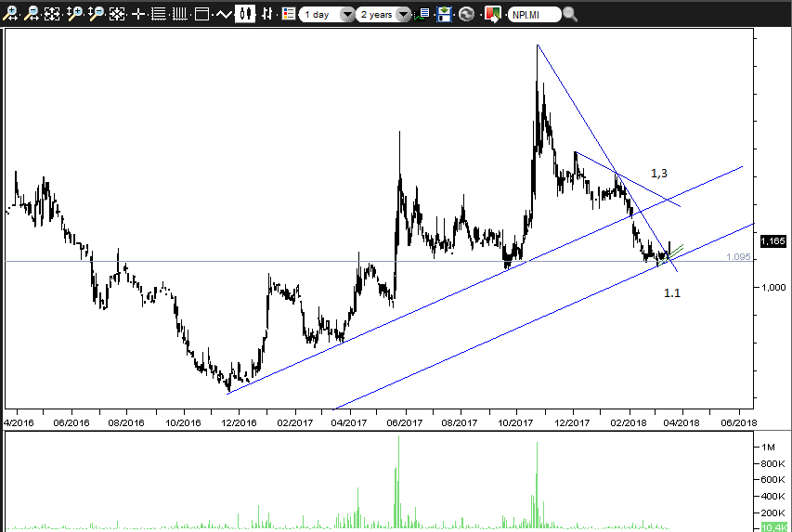Enable the crosshair cursor tool

tap(138, 14)
